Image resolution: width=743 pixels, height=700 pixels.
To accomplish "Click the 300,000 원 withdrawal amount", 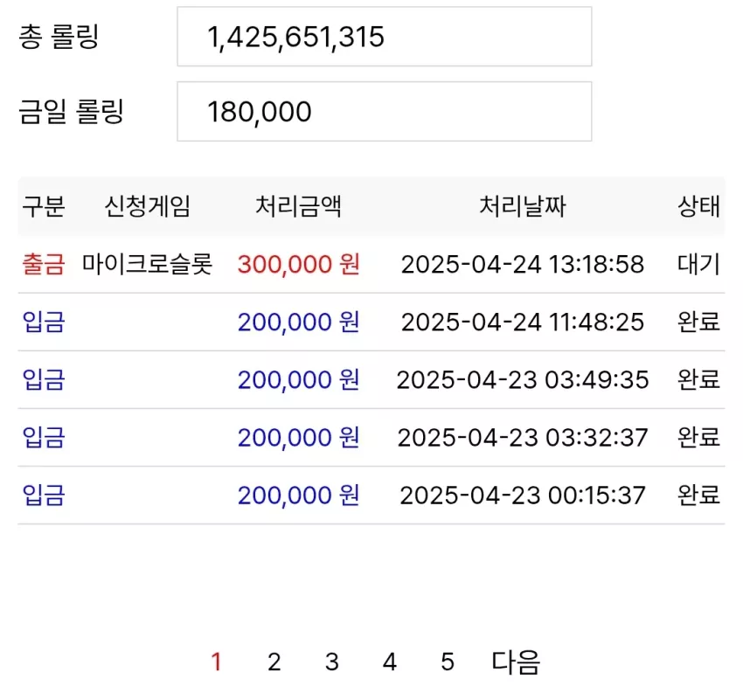I will pyautogui.click(x=299, y=264).
